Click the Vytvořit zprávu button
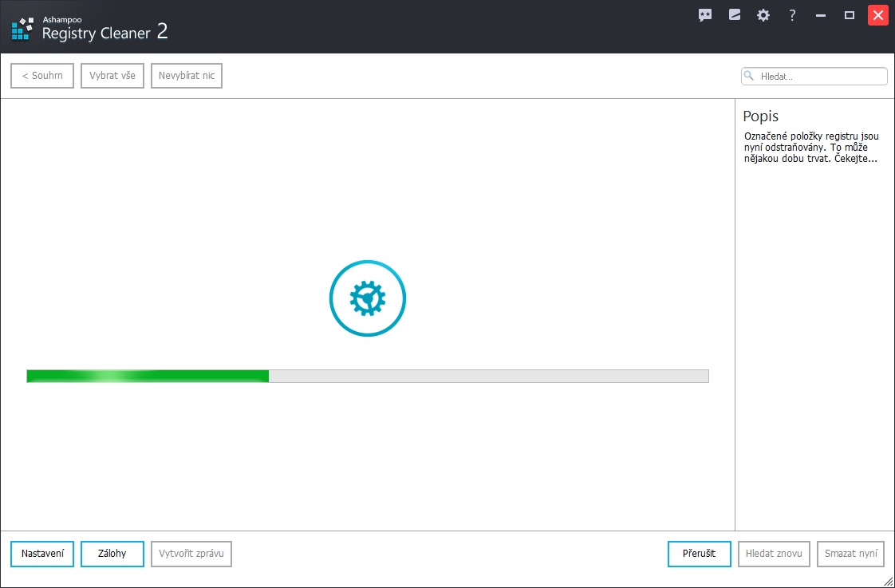The image size is (895, 588). [x=191, y=554]
